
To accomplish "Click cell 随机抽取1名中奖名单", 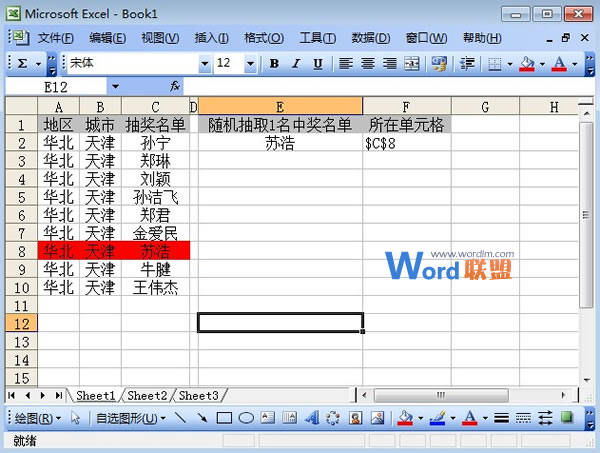I will (x=280, y=125).
